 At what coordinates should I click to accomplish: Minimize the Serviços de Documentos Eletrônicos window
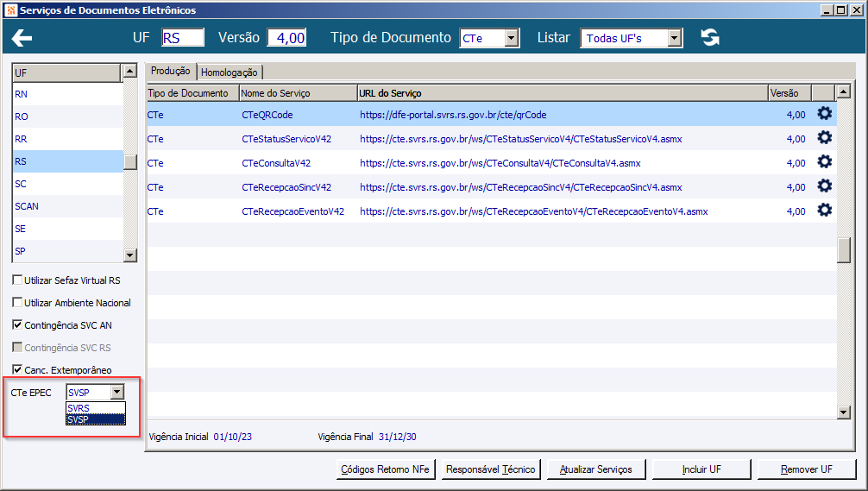pyautogui.click(x=827, y=10)
